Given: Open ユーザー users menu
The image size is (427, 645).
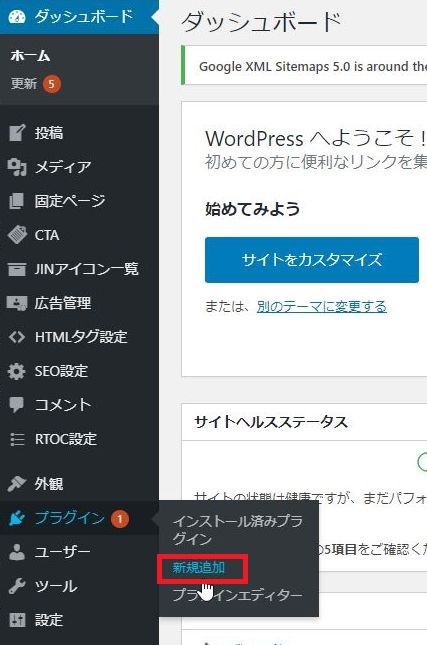Looking at the screenshot, I should click(x=79, y=552).
